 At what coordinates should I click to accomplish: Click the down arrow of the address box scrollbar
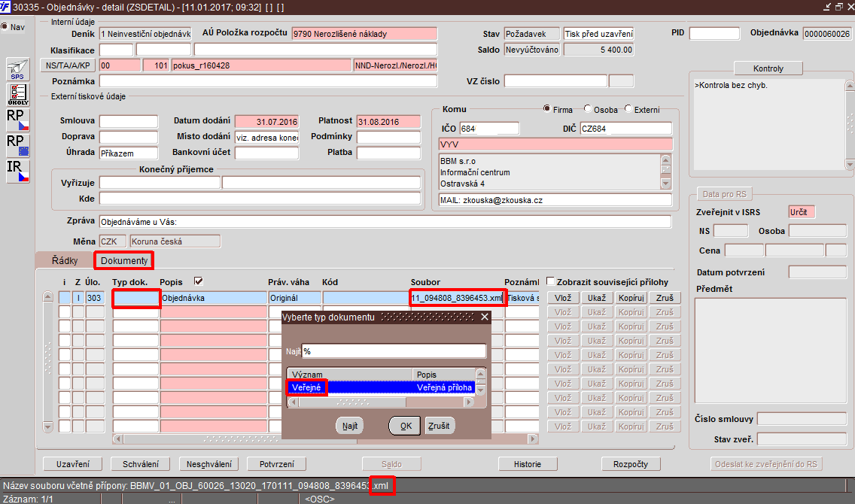click(666, 184)
